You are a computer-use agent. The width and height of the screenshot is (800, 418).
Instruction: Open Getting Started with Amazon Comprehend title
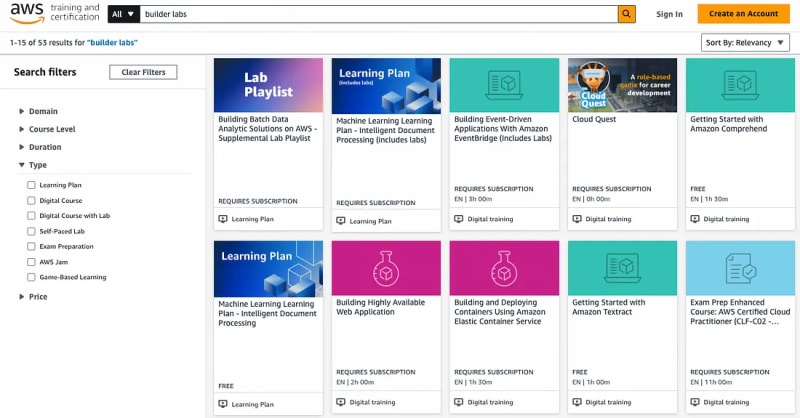[x=729, y=124]
